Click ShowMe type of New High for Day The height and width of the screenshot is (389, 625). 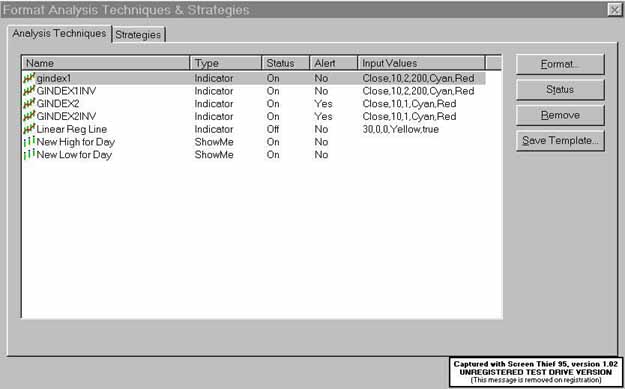click(x=214, y=142)
